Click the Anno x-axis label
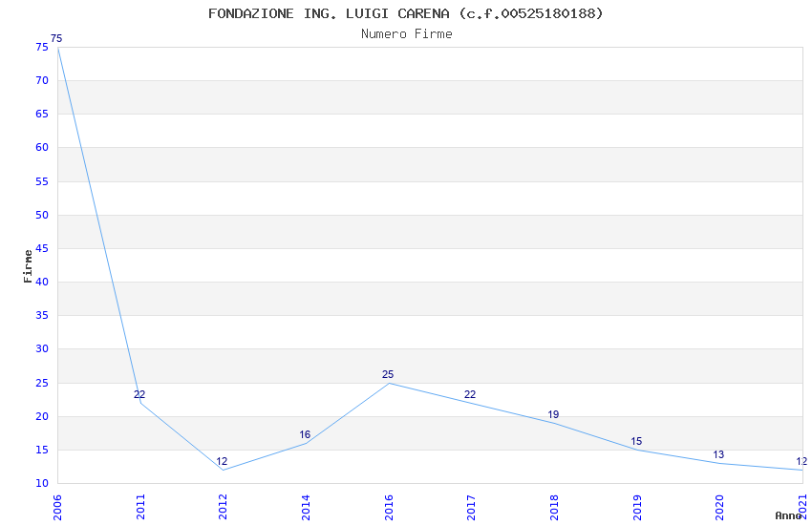812x525 pixels. (788, 515)
